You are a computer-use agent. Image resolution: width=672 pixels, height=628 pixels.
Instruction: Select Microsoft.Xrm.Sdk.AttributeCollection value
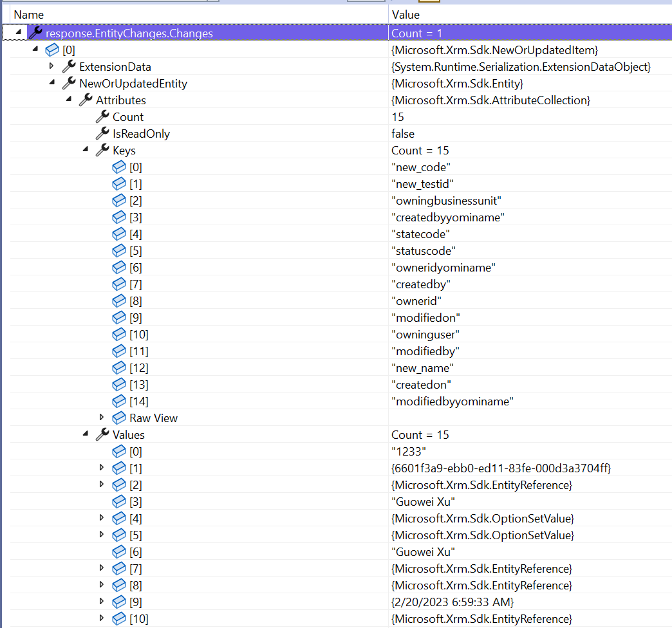[490, 100]
